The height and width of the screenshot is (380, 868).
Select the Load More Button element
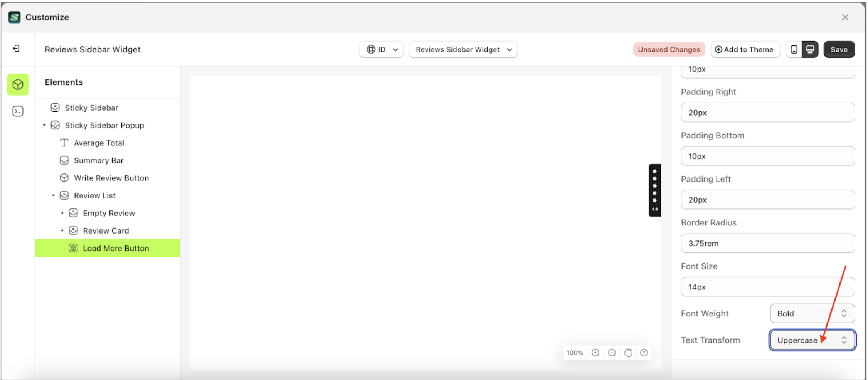coord(116,248)
